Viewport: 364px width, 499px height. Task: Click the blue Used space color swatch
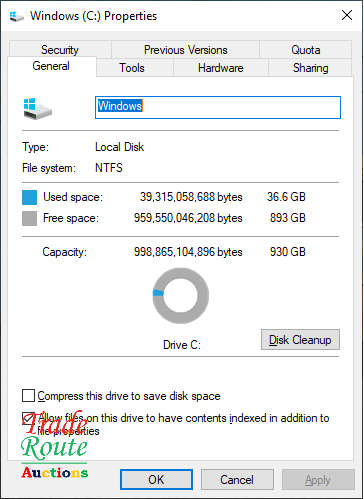pyautogui.click(x=29, y=197)
